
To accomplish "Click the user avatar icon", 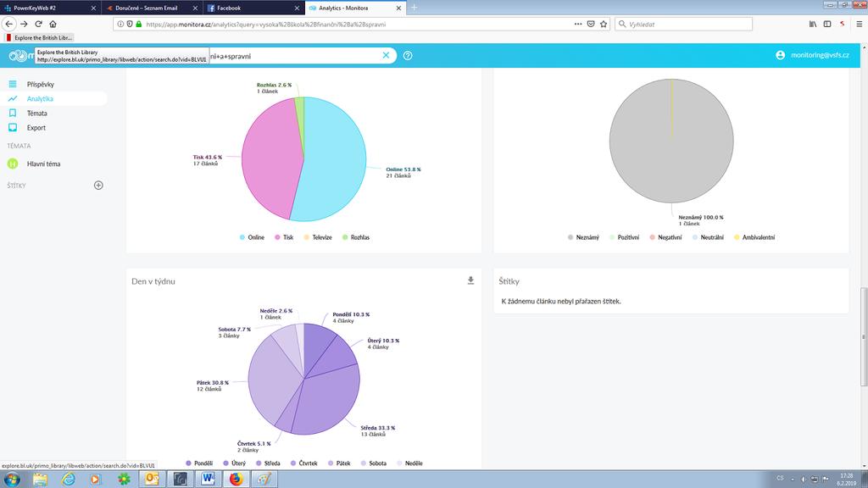I will tap(780, 55).
